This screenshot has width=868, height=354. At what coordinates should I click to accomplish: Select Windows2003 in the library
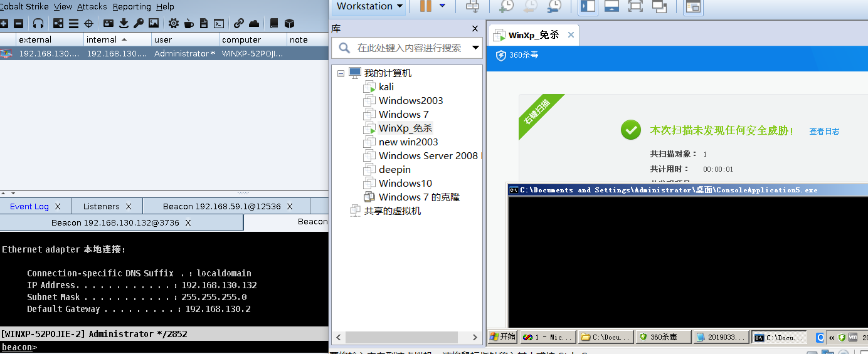click(411, 101)
